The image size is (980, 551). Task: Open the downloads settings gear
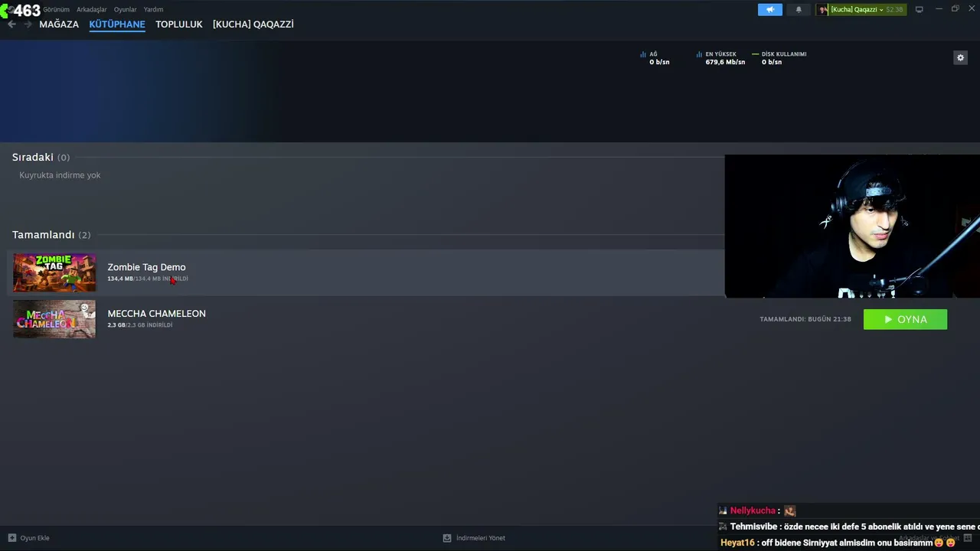tap(960, 57)
